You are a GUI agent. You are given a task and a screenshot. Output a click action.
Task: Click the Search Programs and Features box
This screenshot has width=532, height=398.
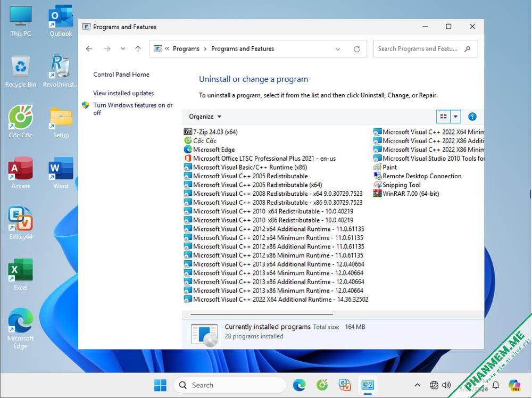[x=426, y=49]
